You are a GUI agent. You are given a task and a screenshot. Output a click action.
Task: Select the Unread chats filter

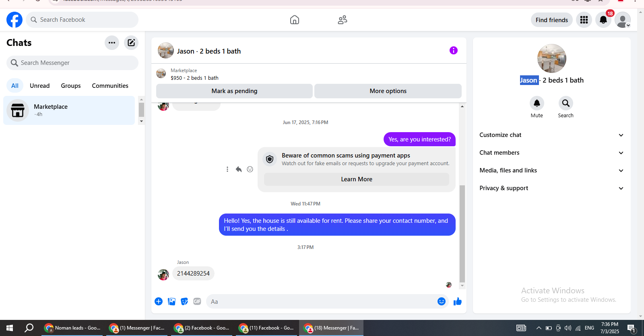40,85
